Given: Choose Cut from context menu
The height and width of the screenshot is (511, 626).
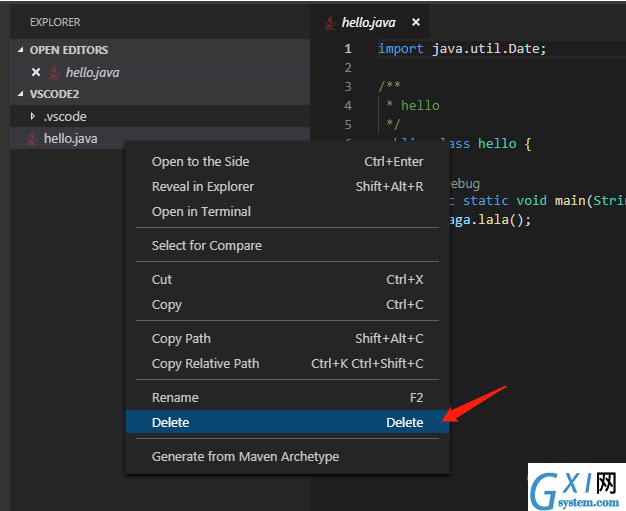Looking at the screenshot, I should [287, 279].
